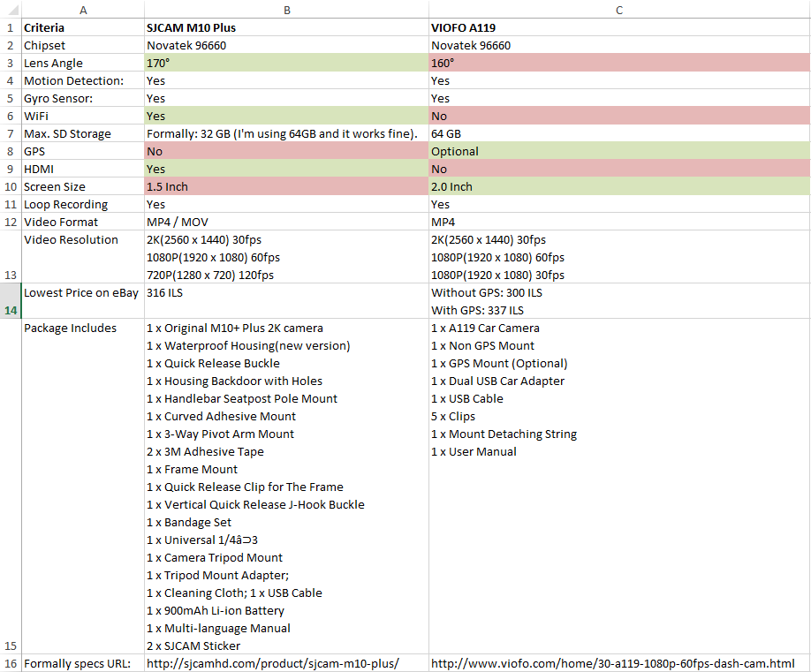The width and height of the screenshot is (811, 672).
Task: Select the column A header
Action: (x=82, y=10)
